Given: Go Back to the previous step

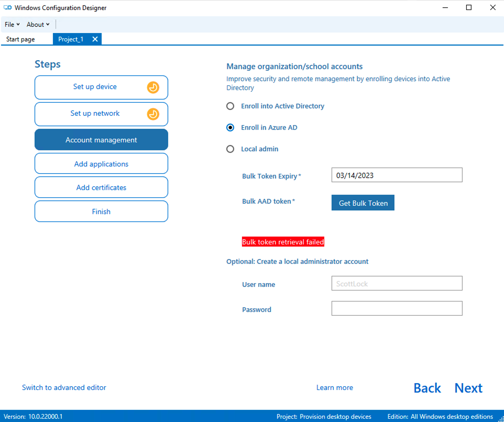Looking at the screenshot, I should (x=427, y=388).
